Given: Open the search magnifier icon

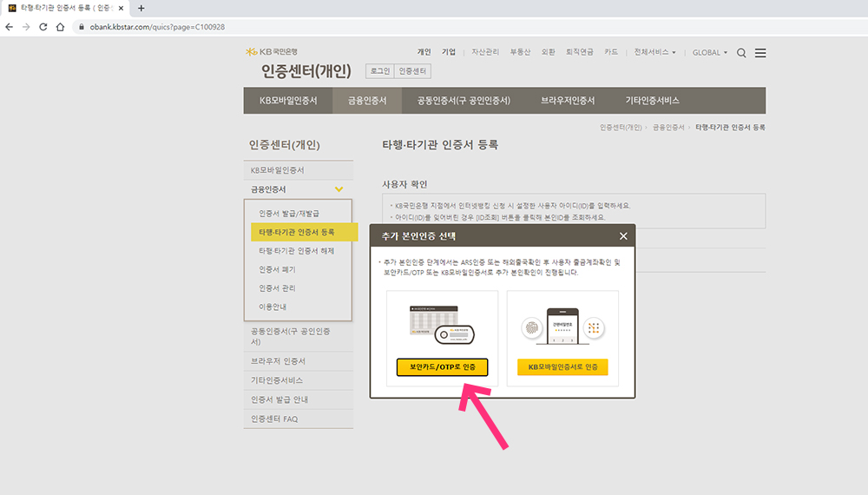Looking at the screenshot, I should coord(741,53).
